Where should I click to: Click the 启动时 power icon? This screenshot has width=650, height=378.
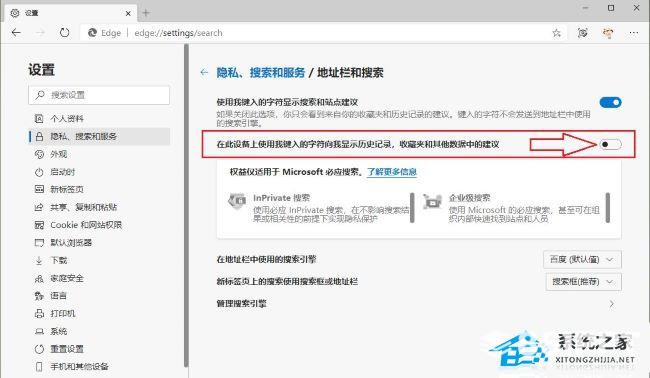tap(39, 172)
